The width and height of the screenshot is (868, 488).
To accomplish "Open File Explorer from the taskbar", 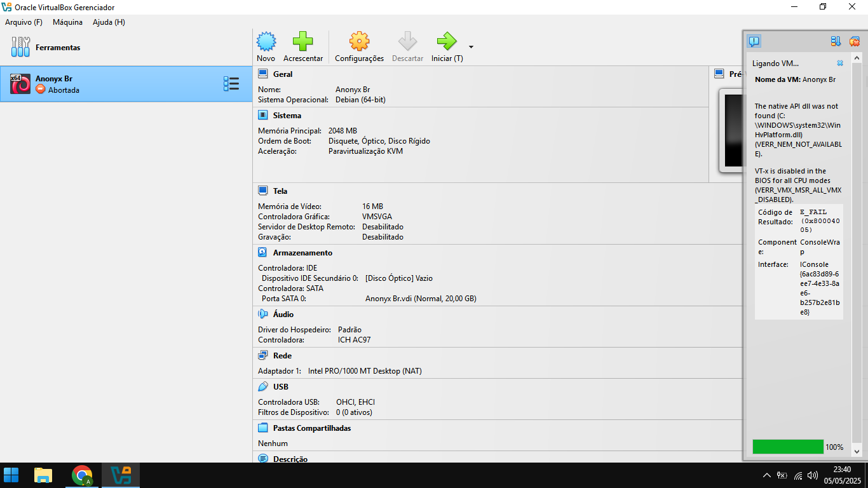I will (x=43, y=475).
